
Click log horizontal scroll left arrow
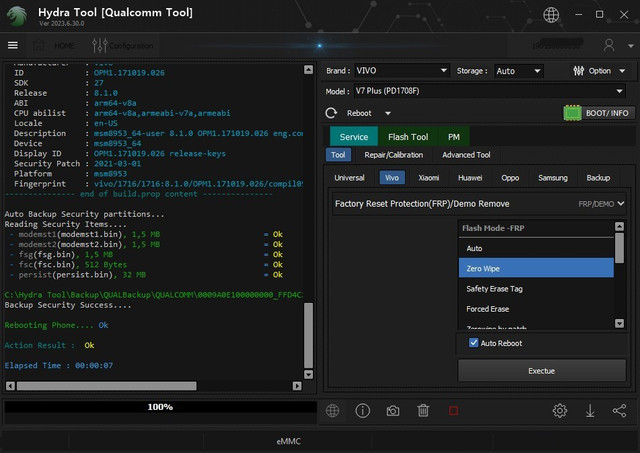11,386
